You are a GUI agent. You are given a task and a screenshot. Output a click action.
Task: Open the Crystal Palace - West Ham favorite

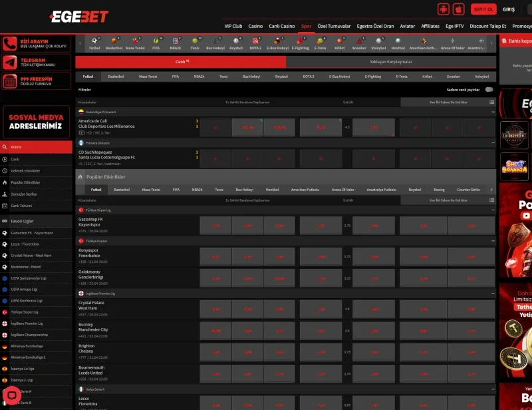(x=37, y=256)
